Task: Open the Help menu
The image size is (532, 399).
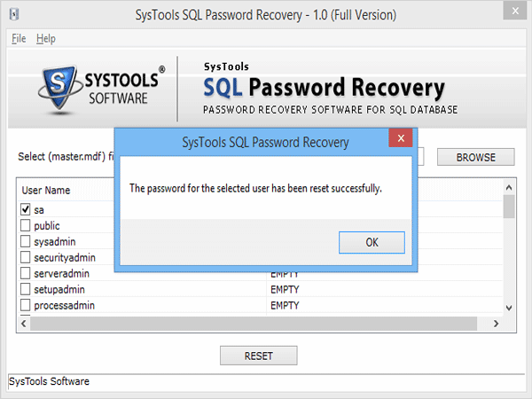Action: click(x=46, y=39)
